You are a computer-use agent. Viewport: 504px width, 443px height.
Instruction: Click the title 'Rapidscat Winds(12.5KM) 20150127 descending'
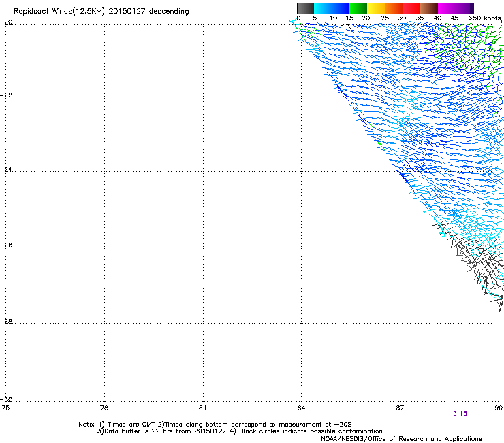(101, 12)
